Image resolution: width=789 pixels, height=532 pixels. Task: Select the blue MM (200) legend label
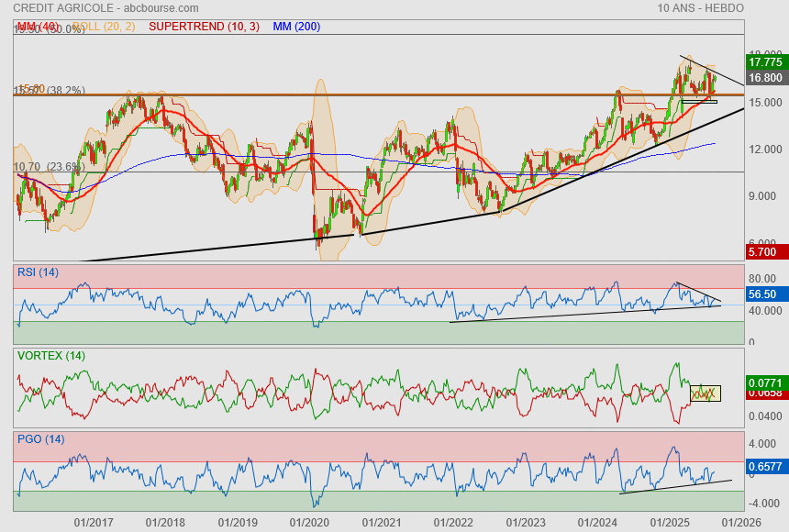point(296,27)
